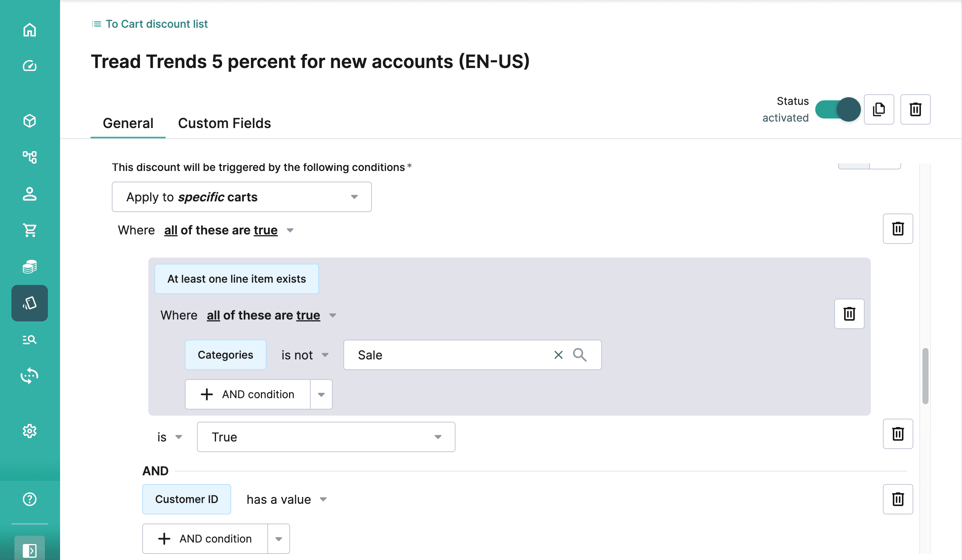The image size is (962, 560).
Task: Go back to Cart discount list
Action: pos(150,24)
